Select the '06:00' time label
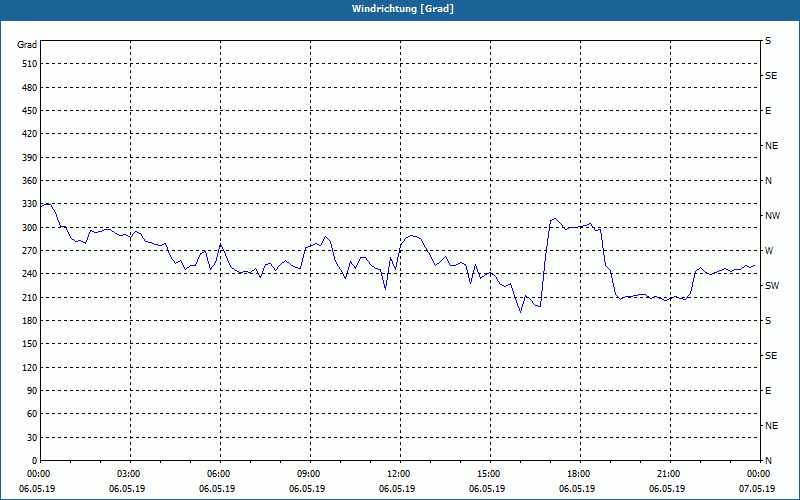800x500 pixels. point(217,474)
